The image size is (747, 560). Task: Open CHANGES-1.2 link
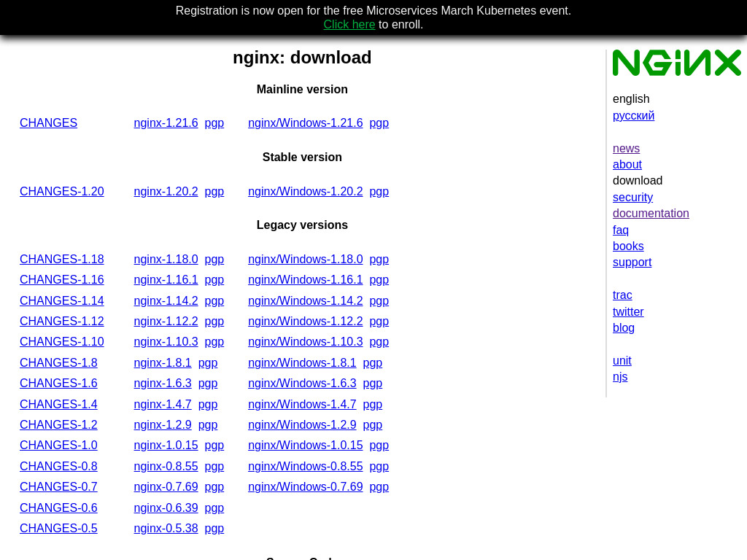[x=58, y=424]
